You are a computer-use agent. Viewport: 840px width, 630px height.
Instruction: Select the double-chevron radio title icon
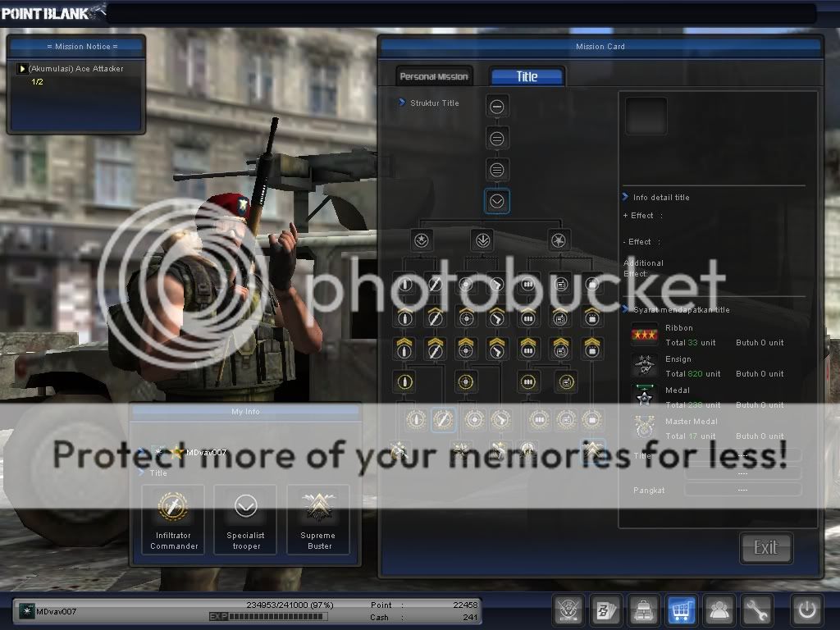pos(560,348)
